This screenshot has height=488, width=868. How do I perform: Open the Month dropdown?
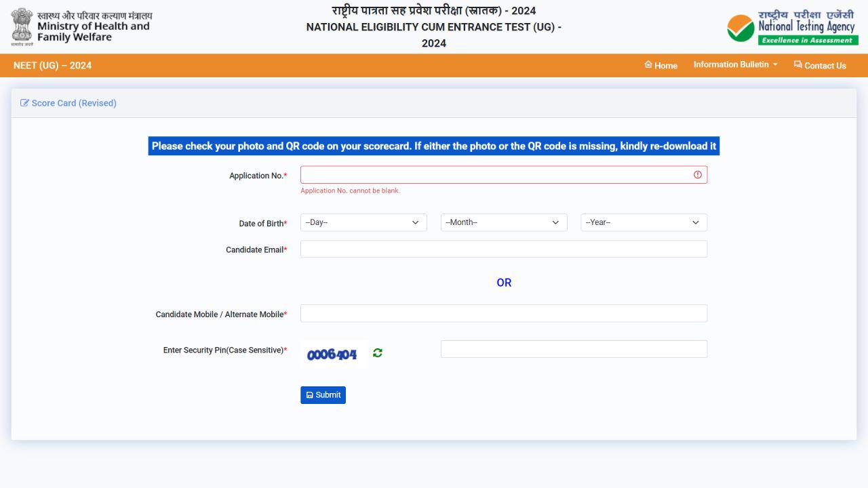coord(504,222)
